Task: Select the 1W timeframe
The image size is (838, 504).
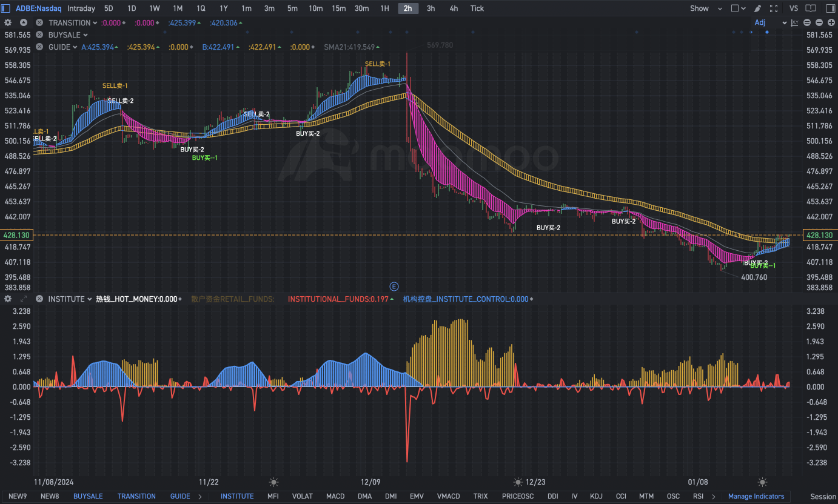Action: (x=155, y=8)
